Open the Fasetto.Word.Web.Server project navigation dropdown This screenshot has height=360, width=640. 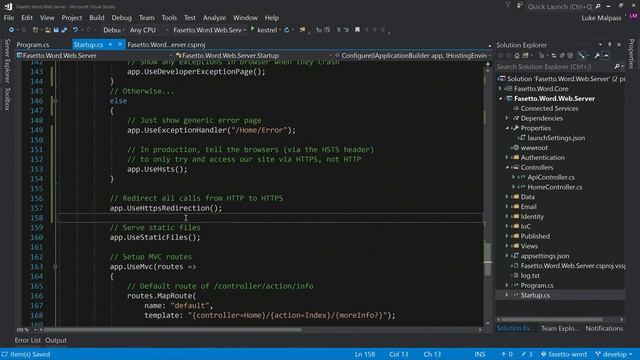95,56
